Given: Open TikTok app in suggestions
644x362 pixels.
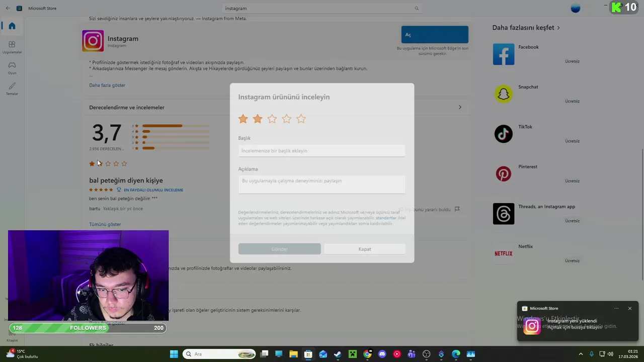Looking at the screenshot, I should click(536, 134).
